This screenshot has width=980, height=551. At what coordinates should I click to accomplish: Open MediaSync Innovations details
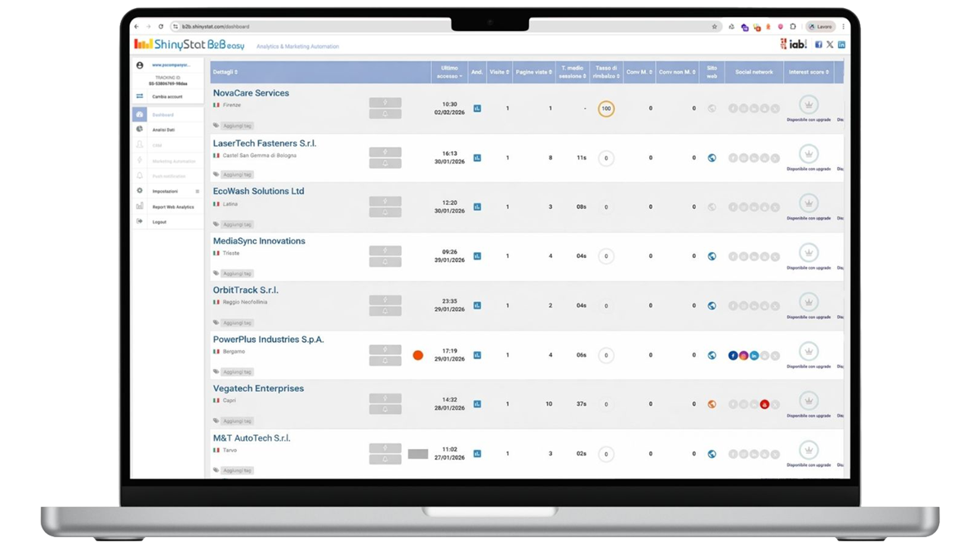(x=259, y=241)
